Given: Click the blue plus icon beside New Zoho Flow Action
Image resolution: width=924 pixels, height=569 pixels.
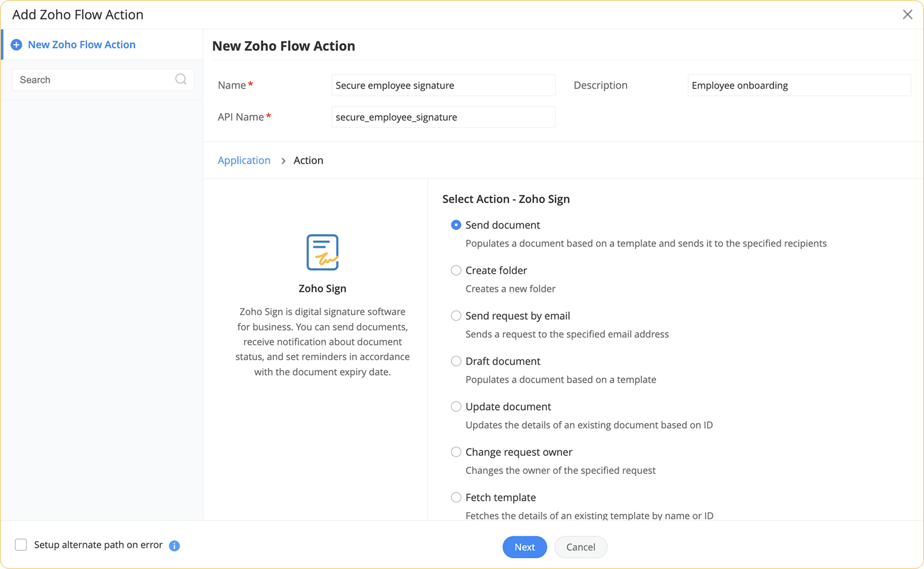Looking at the screenshot, I should (x=16, y=45).
